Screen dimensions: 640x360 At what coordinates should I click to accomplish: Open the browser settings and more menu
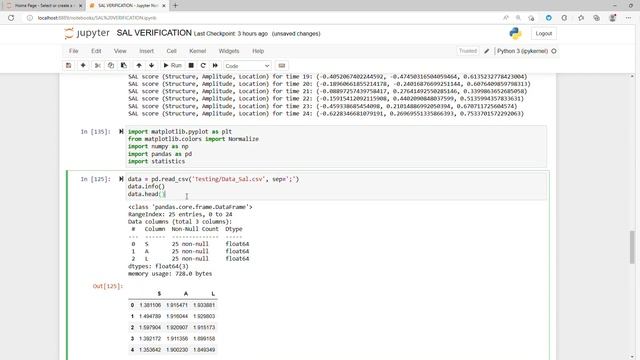pos(628,18)
